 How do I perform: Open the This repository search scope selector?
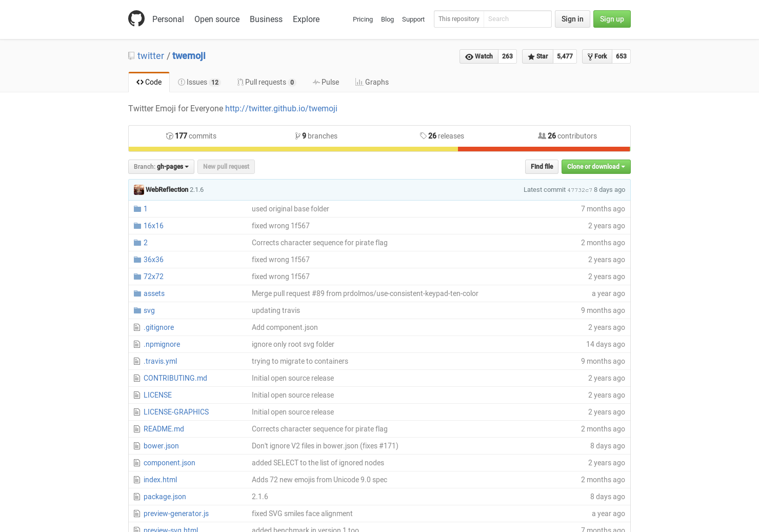coord(459,19)
